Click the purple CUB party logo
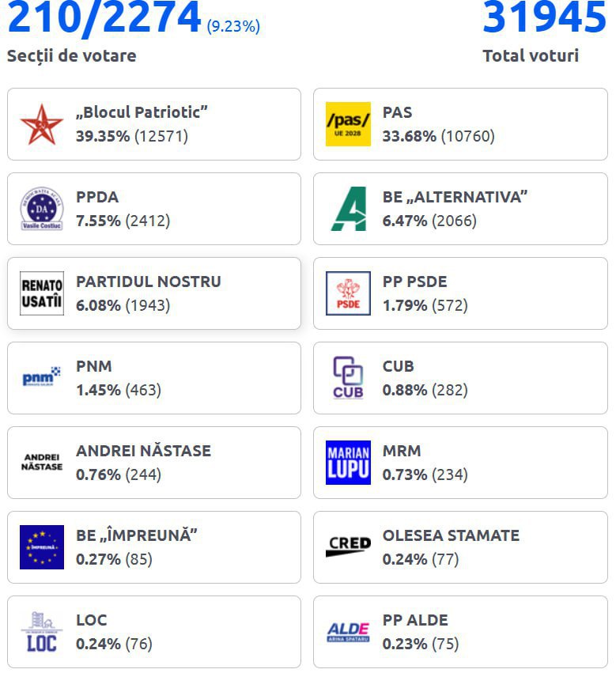616x673 pixels. click(x=348, y=378)
